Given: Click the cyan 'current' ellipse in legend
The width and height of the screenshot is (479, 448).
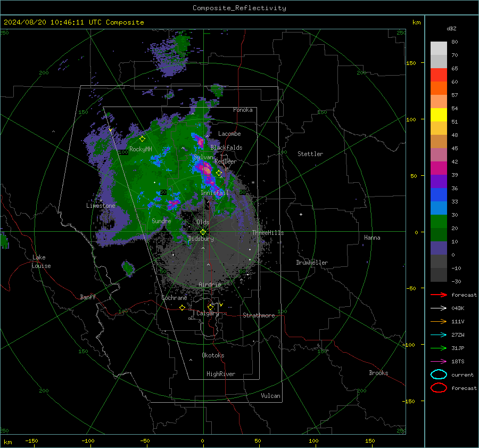Looking at the screenshot, I should pyautogui.click(x=439, y=374).
